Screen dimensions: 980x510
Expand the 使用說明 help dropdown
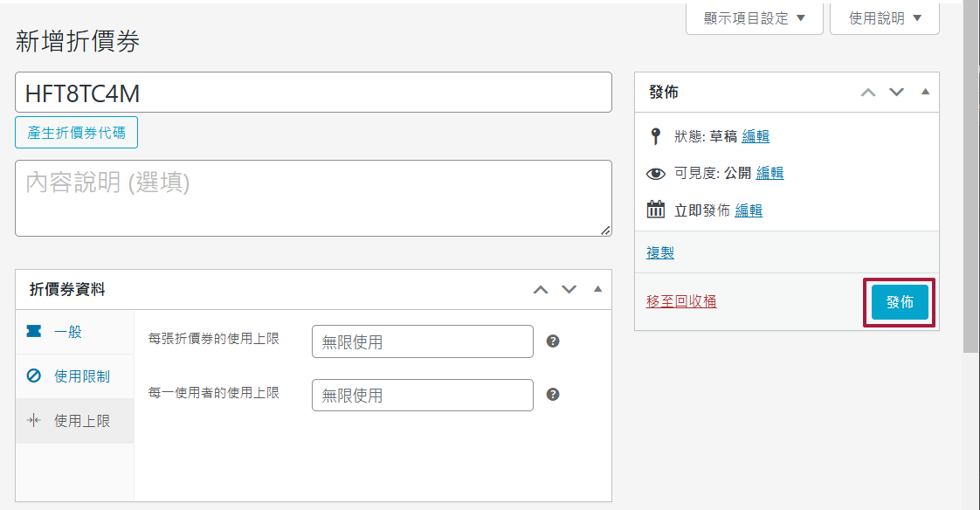[x=884, y=18]
